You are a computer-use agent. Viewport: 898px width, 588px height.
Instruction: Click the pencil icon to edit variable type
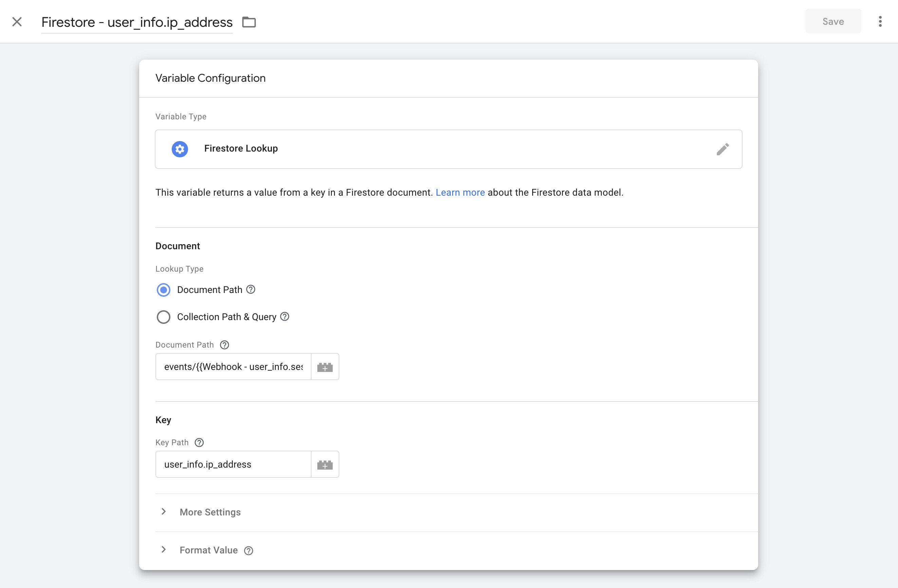click(x=723, y=149)
